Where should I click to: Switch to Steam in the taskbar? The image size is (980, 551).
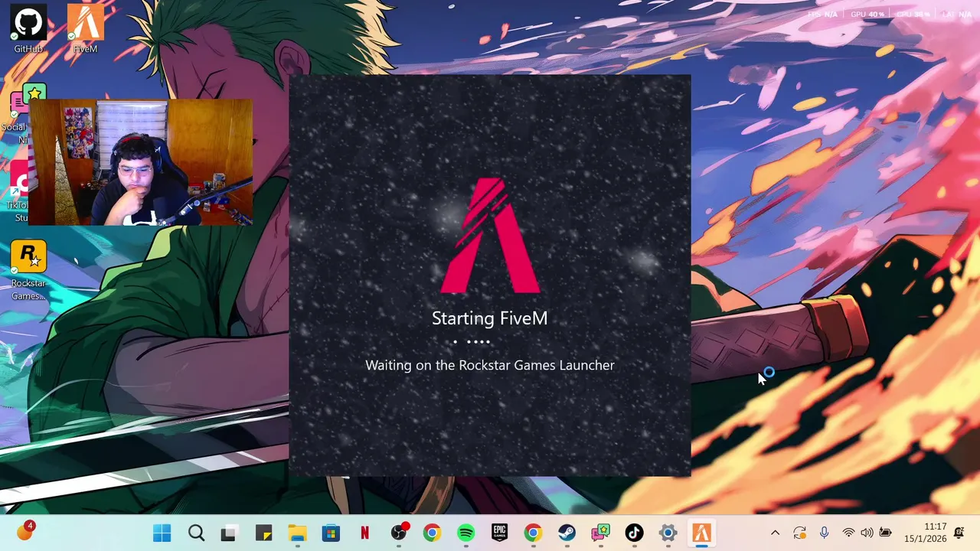[567, 533]
